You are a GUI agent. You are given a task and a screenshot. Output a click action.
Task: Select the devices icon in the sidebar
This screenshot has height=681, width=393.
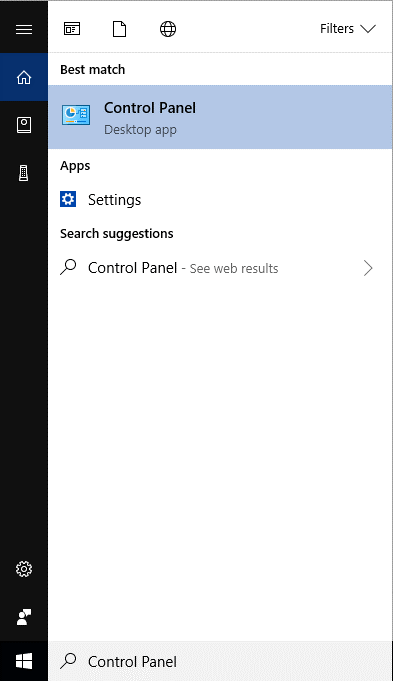pos(24,173)
